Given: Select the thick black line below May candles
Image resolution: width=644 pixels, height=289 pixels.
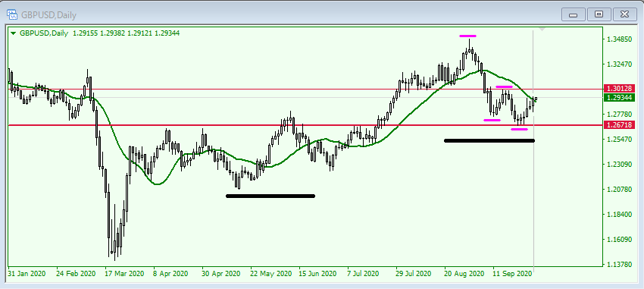Looking at the screenshot, I should (x=270, y=196).
